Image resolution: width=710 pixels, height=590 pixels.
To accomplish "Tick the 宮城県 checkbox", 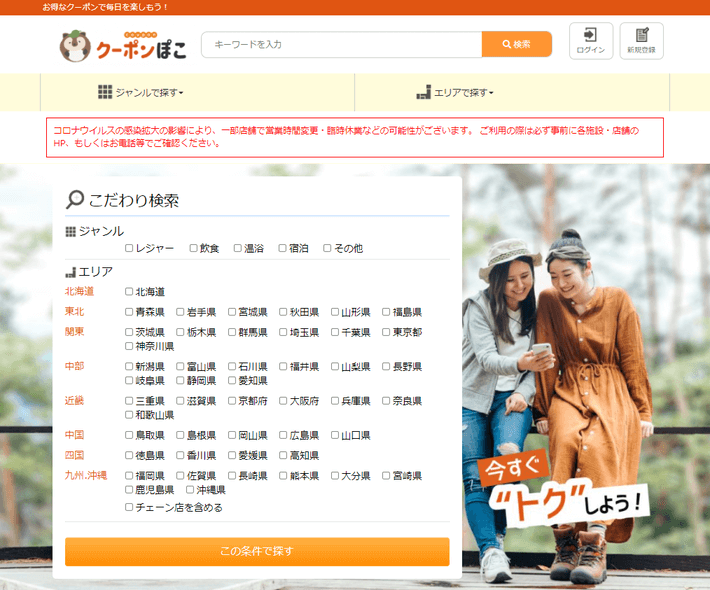I will (x=232, y=312).
